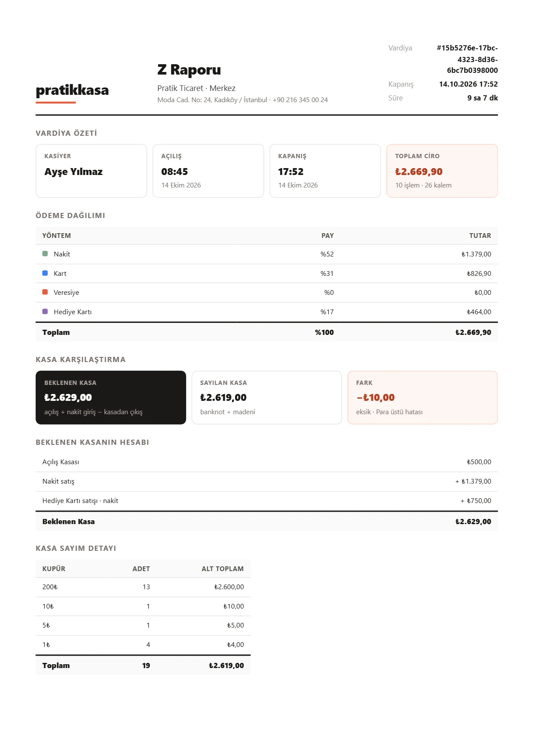The image size is (534, 756).
Task: Select the green Nakit color dot
Action: point(45,254)
